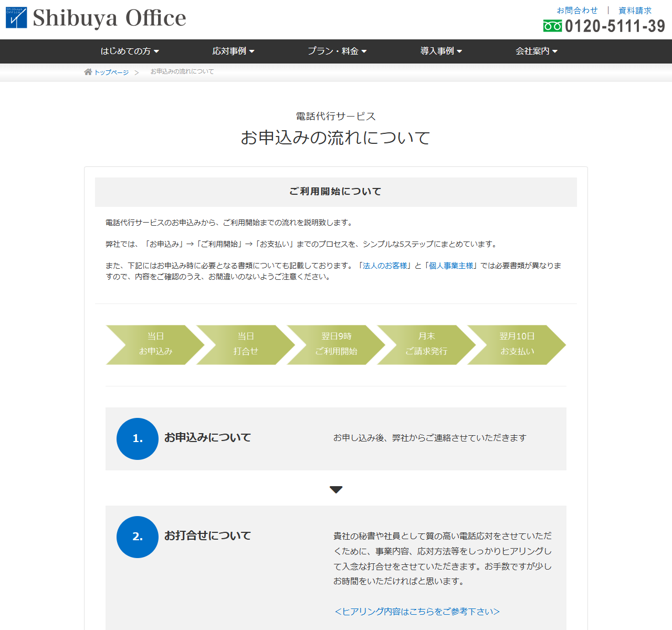Click the 電話代行サービス subtitle
This screenshot has height=630, width=672.
point(336,116)
